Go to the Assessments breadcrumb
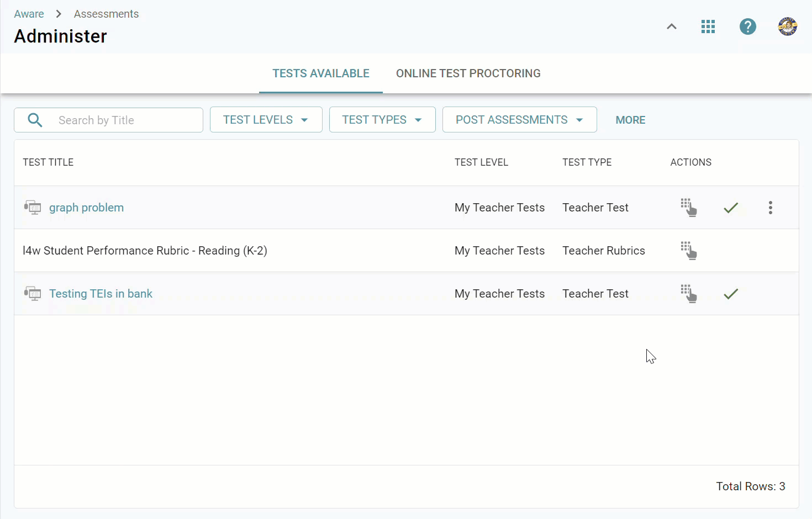This screenshot has height=519, width=812. pyautogui.click(x=106, y=14)
